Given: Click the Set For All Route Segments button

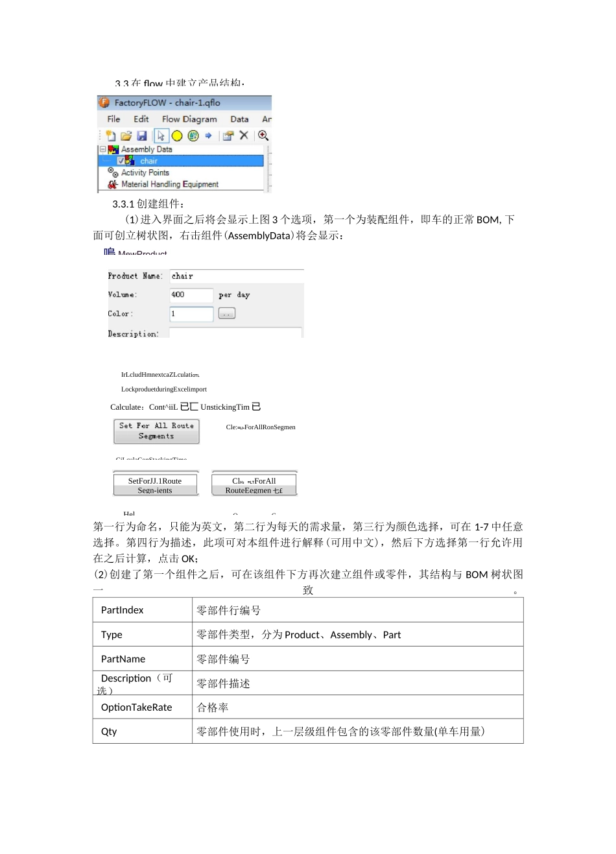Looking at the screenshot, I should [156, 431].
